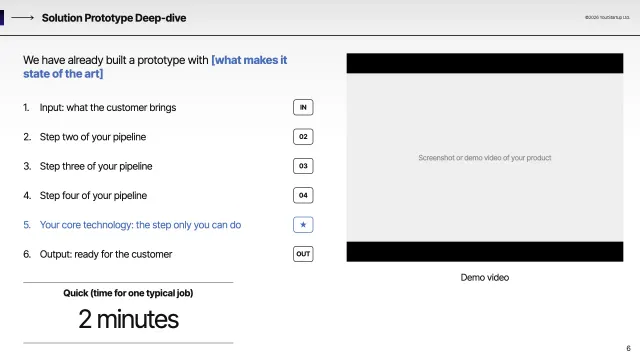This screenshot has height=360, width=640.
Task: Click the star badge for core technology
Action: (303, 224)
